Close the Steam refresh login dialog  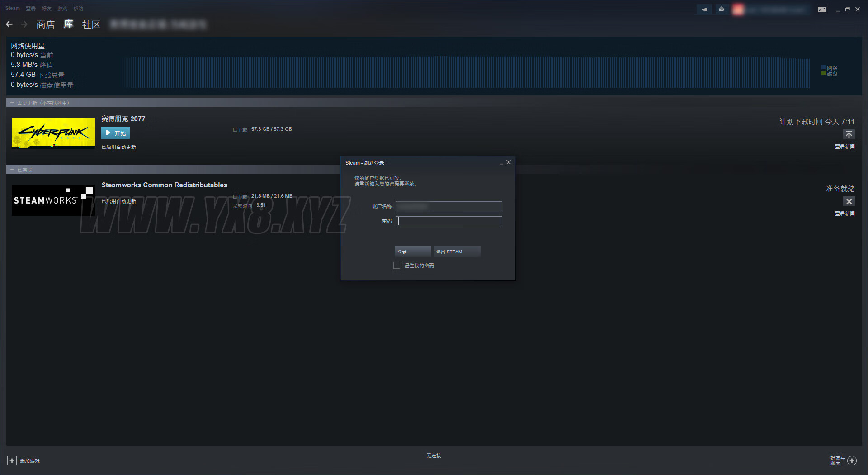pyautogui.click(x=509, y=162)
